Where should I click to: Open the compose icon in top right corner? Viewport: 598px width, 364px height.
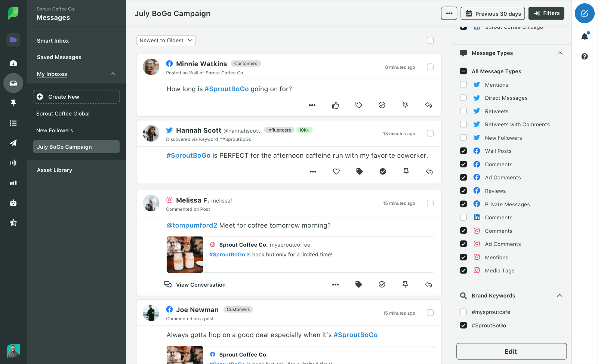(x=585, y=13)
